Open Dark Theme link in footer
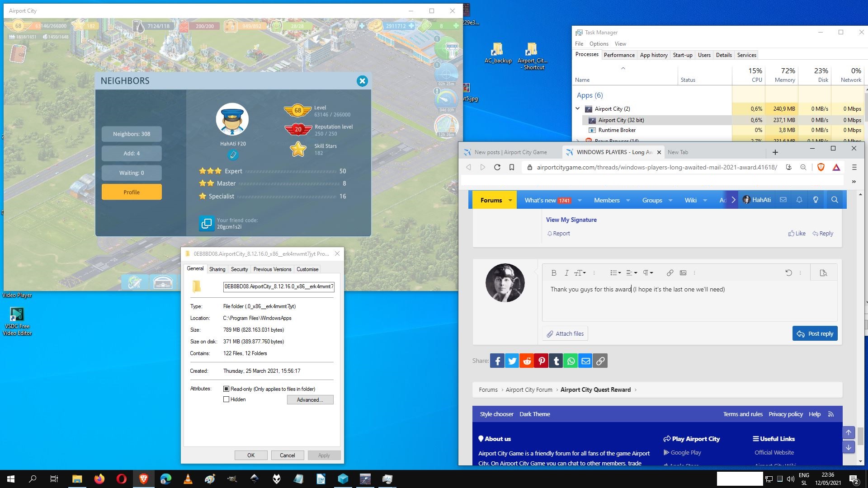This screenshot has width=868, height=488. [534, 414]
